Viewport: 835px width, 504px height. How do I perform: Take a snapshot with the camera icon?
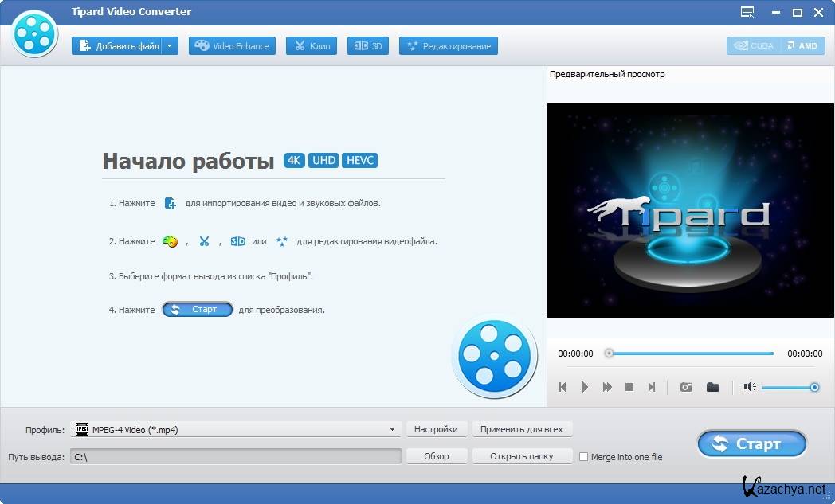click(x=686, y=387)
